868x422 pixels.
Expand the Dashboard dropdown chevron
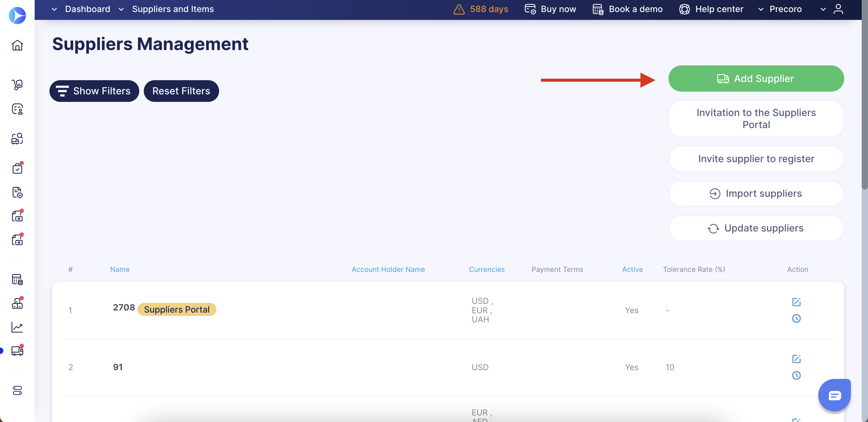(54, 9)
